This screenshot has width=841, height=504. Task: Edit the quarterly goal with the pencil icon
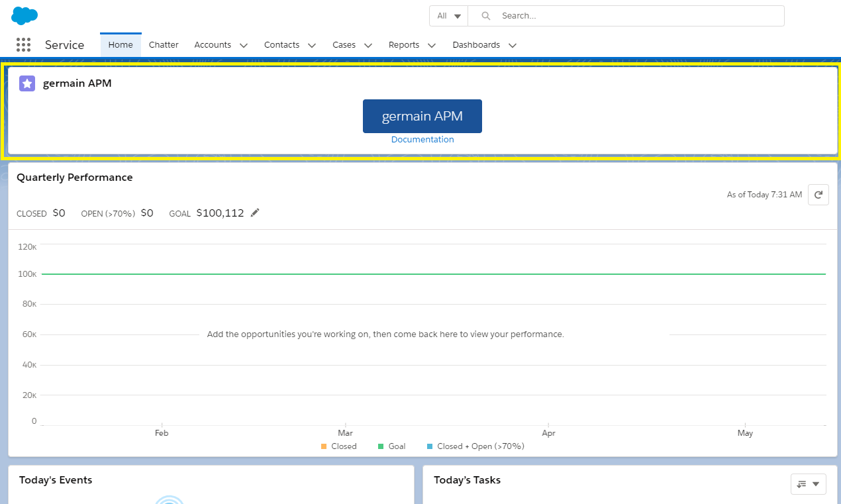[255, 213]
